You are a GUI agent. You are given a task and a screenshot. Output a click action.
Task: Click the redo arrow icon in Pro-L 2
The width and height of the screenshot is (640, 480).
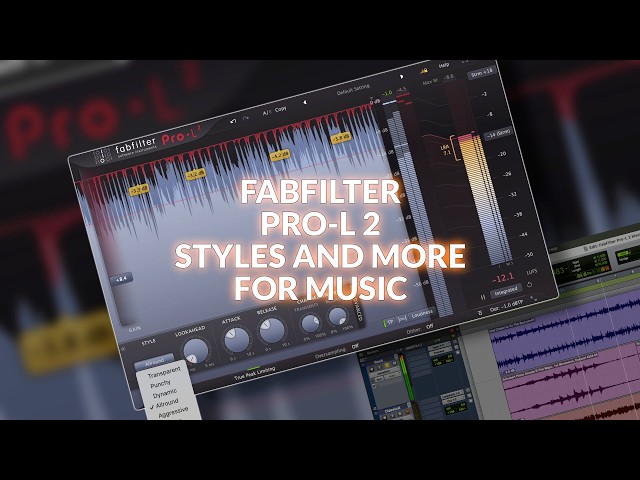(246, 119)
